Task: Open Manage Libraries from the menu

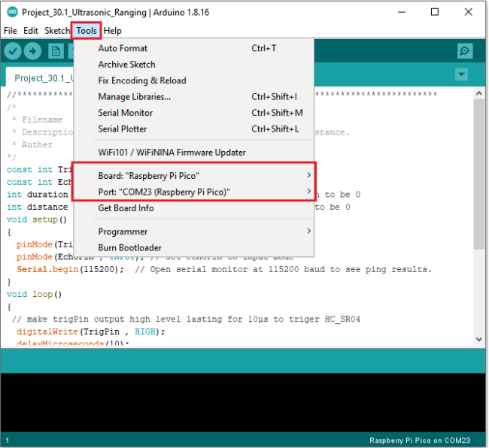Action: (x=193, y=97)
